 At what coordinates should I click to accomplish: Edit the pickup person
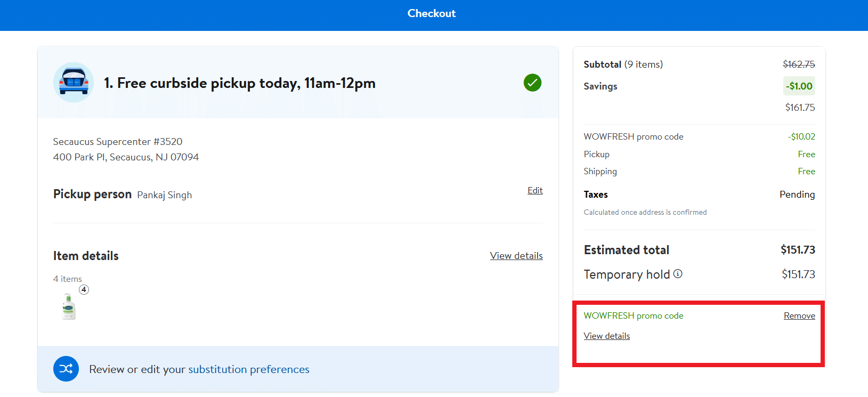535,191
